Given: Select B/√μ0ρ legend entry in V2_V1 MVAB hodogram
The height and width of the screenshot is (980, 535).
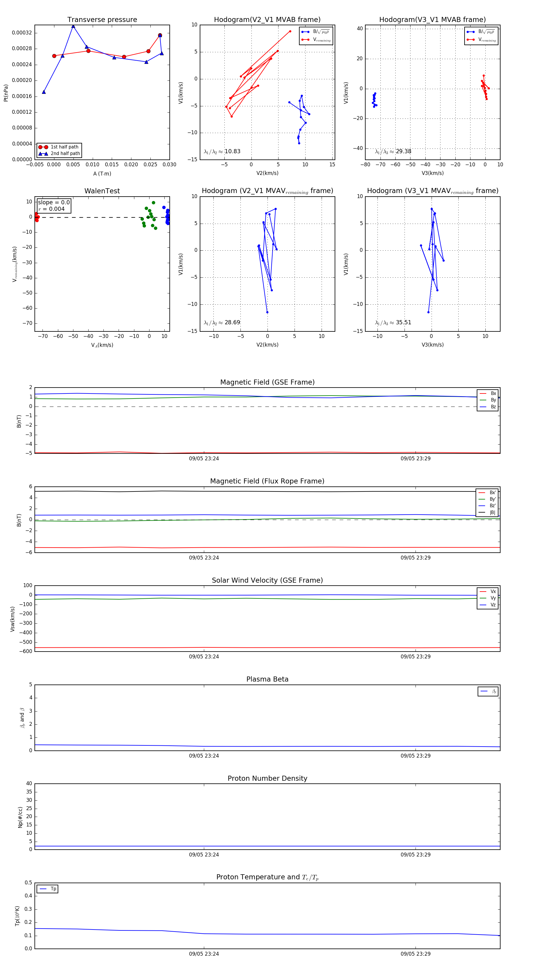Looking at the screenshot, I should pyautogui.click(x=316, y=32).
